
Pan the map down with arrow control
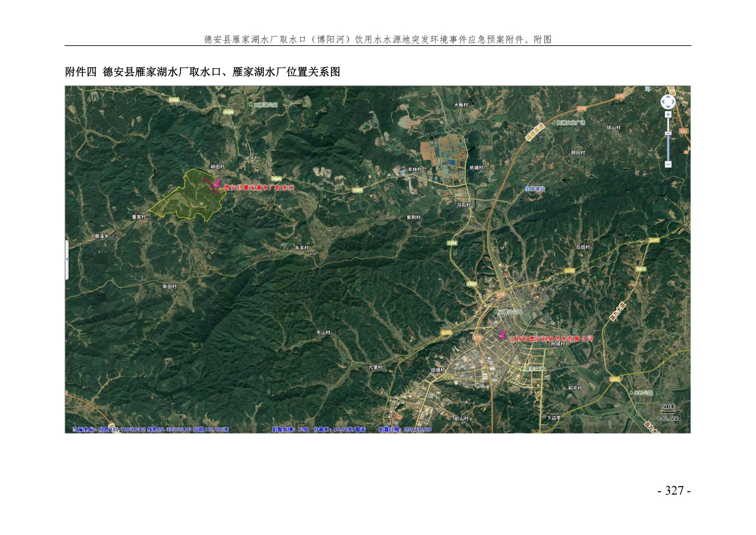coord(668,107)
